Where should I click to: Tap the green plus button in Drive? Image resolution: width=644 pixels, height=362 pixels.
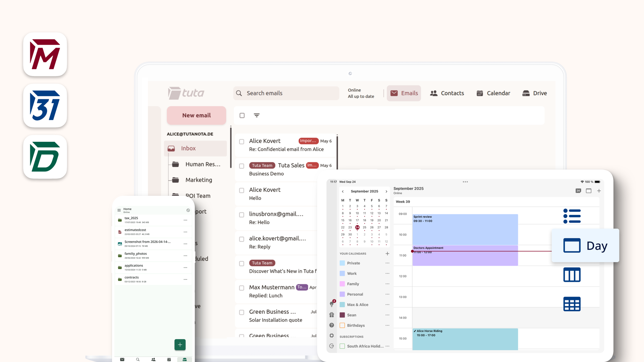[180, 345]
